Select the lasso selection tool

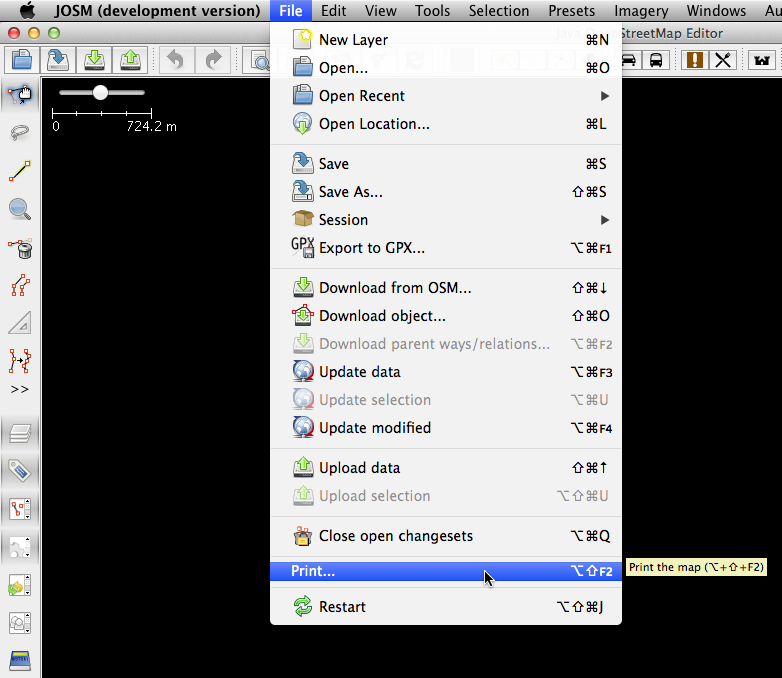coord(19,133)
